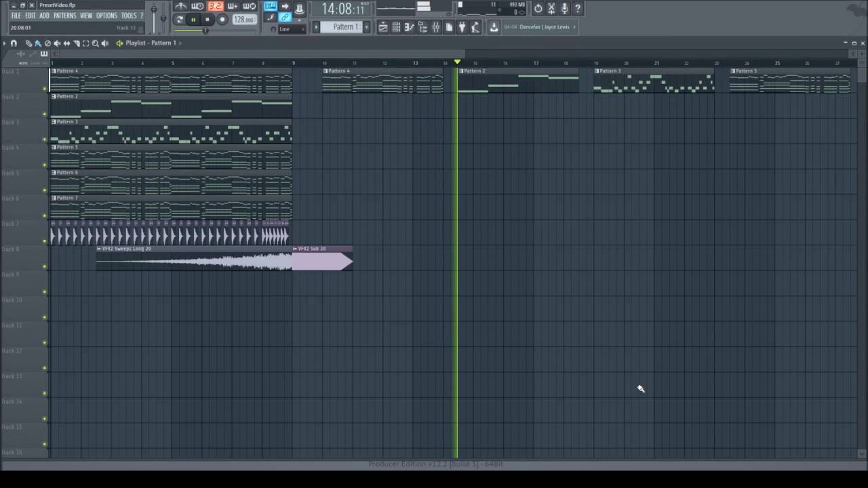The image size is (868, 488).
Task: Mute Track 3 via its green dot
Action: (x=45, y=140)
